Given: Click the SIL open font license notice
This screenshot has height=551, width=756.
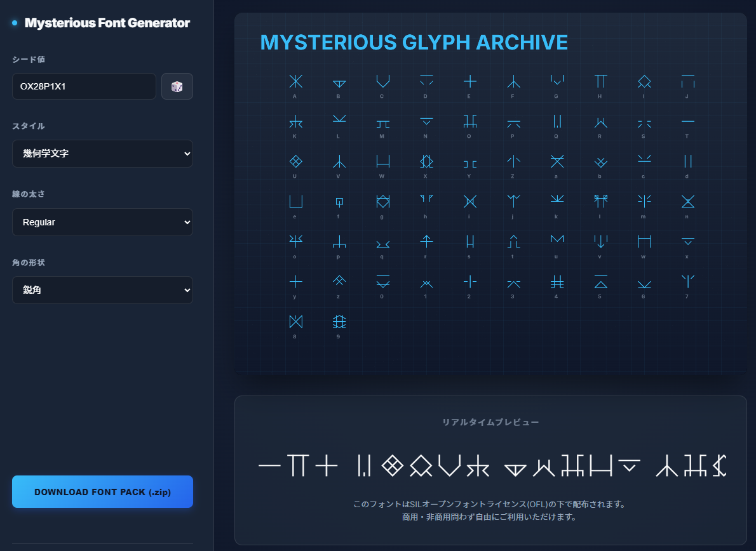Looking at the screenshot, I should (490, 504).
